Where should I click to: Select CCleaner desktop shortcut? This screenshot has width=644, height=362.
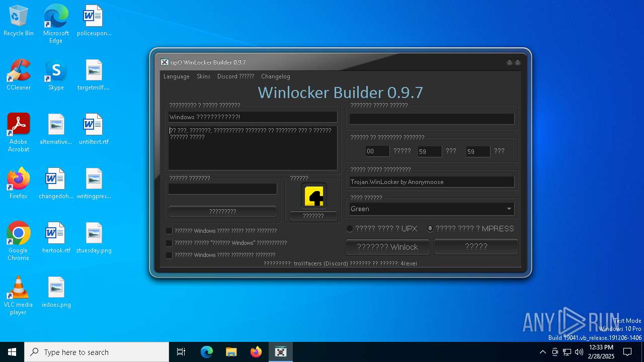tap(18, 75)
